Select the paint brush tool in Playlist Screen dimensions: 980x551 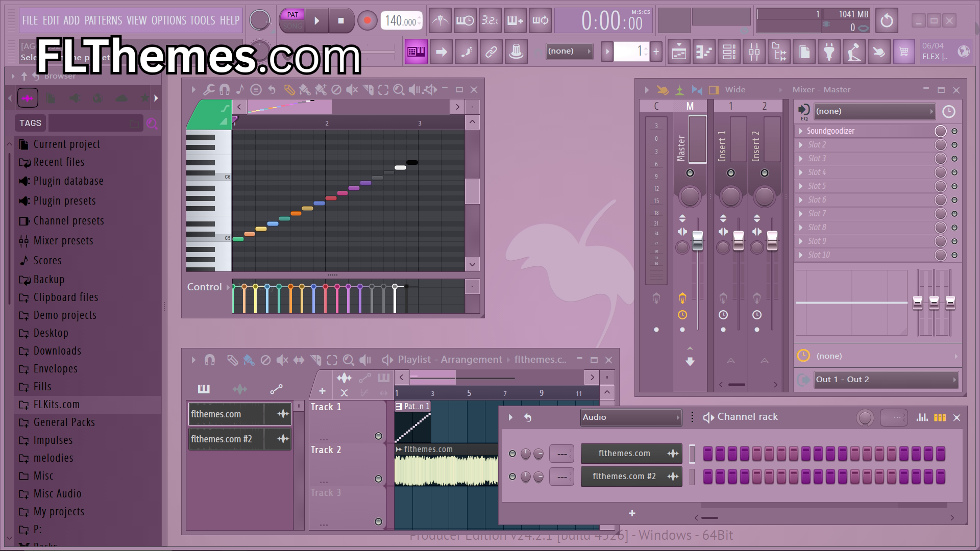(x=249, y=360)
